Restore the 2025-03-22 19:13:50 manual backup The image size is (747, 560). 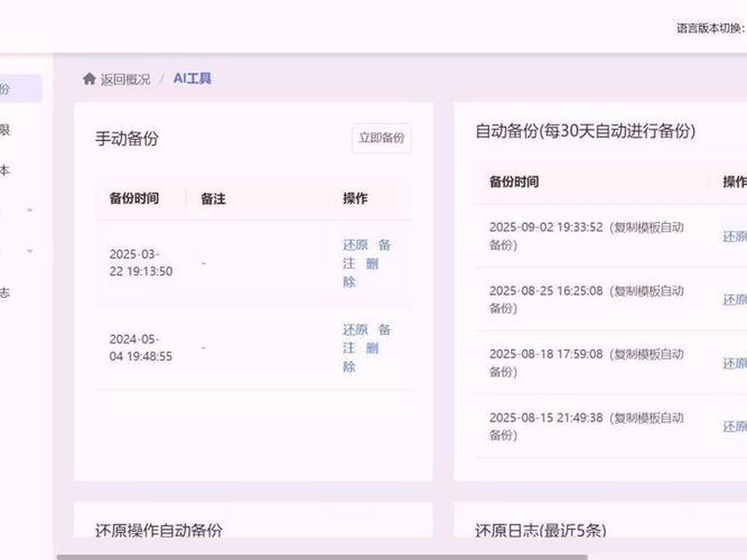coord(356,245)
